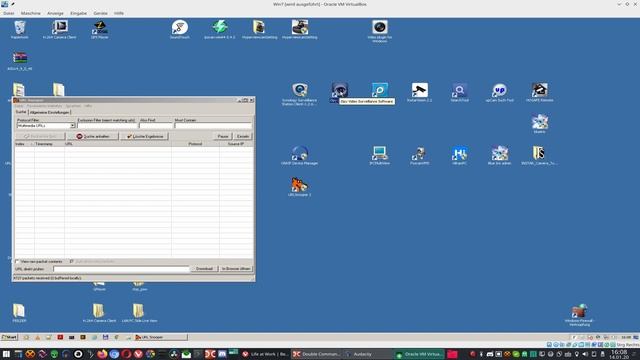640x360 pixels.
Task: Open the Geräte menu of VirtualBox
Action: 100,13
